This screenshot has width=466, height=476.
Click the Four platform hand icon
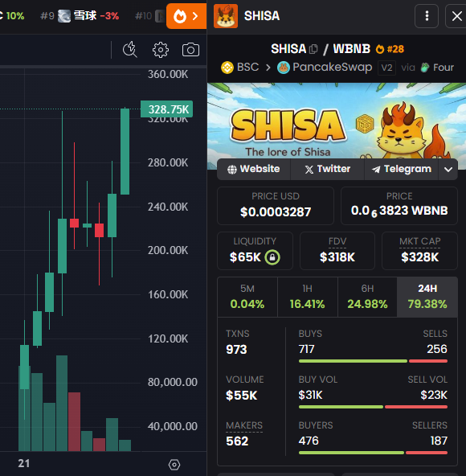point(425,68)
